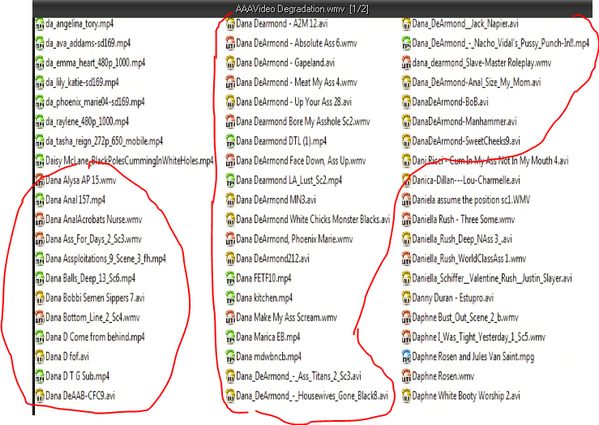Click the icon of Danica-Dillan---Lou-Charmelle.avi

point(406,180)
